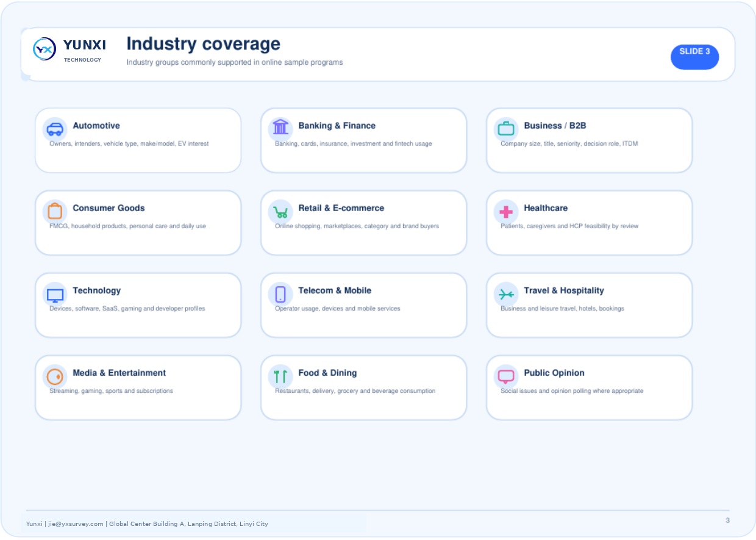
Task: Select the Automotive card title
Action: [96, 126]
